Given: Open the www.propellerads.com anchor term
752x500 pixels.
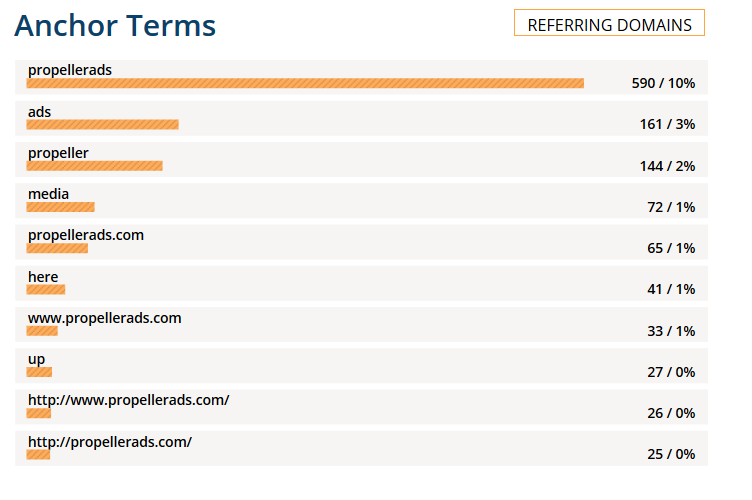Looking at the screenshot, I should tap(105, 318).
